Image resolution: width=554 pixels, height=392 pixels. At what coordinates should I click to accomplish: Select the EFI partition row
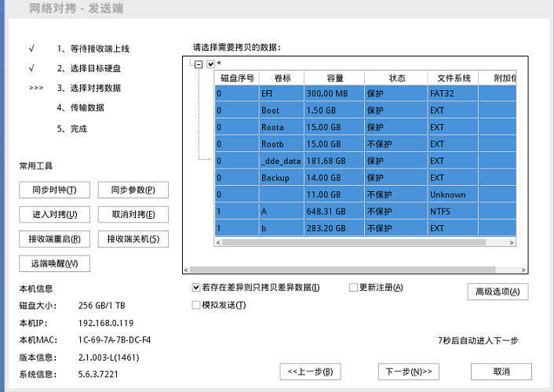[366, 93]
